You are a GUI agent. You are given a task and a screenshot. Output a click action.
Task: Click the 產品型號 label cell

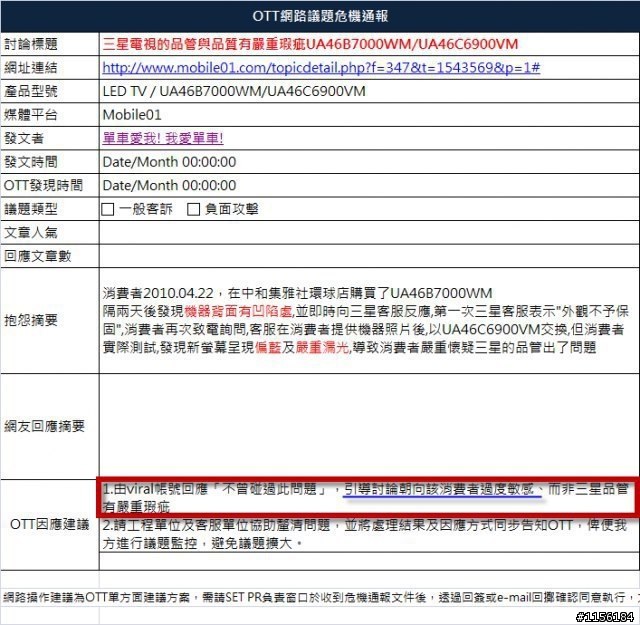click(x=50, y=91)
